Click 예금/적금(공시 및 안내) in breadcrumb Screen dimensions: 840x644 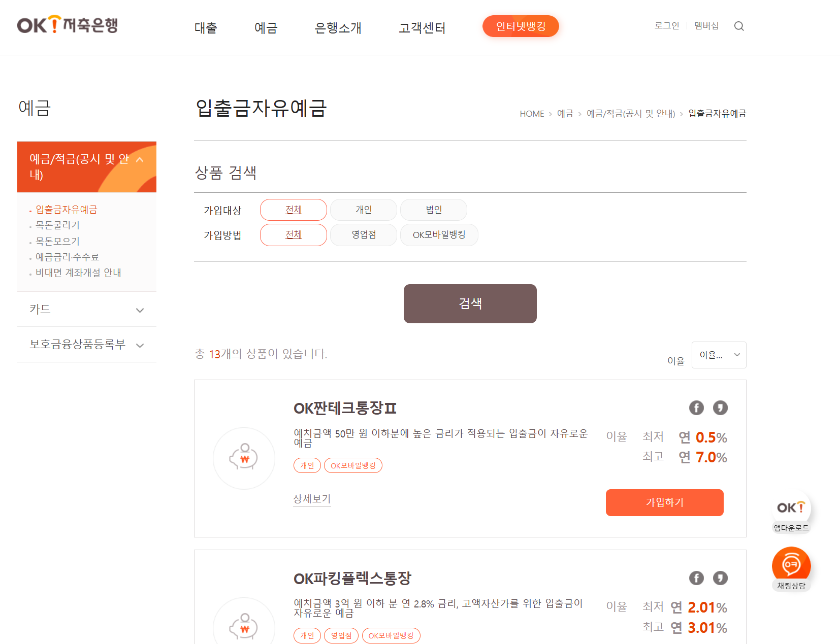631,114
